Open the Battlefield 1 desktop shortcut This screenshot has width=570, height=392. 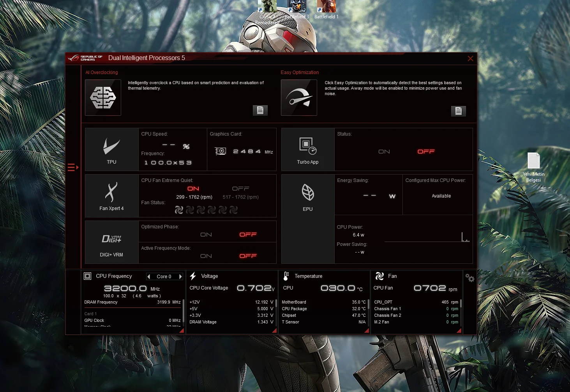[326, 10]
